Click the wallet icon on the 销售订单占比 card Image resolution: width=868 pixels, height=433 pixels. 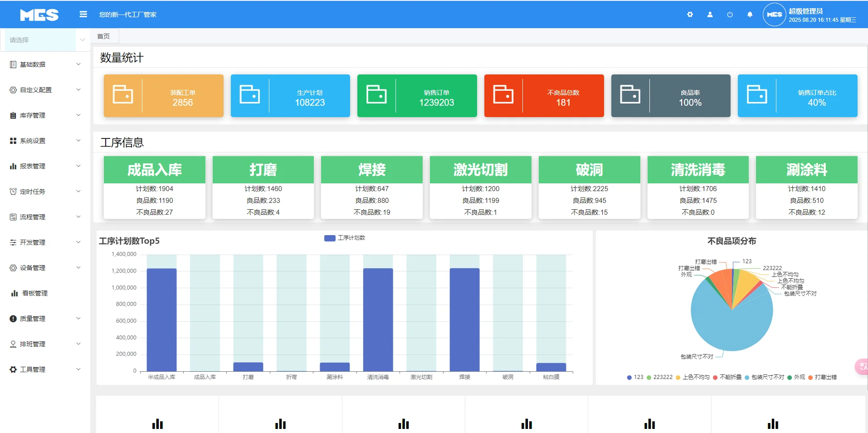point(757,94)
